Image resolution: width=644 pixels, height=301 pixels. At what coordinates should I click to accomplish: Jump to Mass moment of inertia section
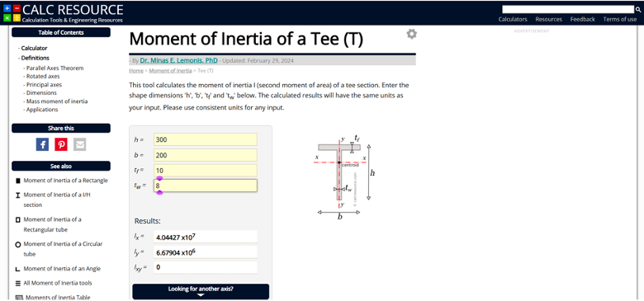(57, 101)
